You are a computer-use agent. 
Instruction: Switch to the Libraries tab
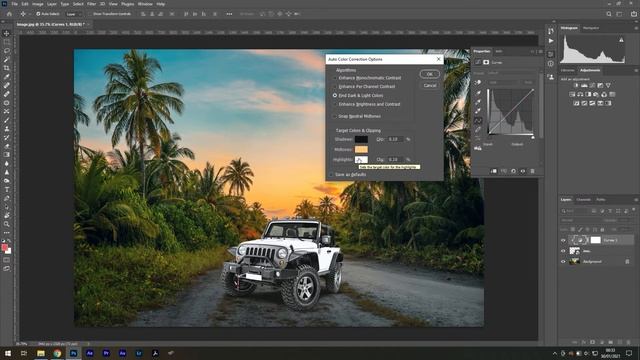tap(568, 70)
